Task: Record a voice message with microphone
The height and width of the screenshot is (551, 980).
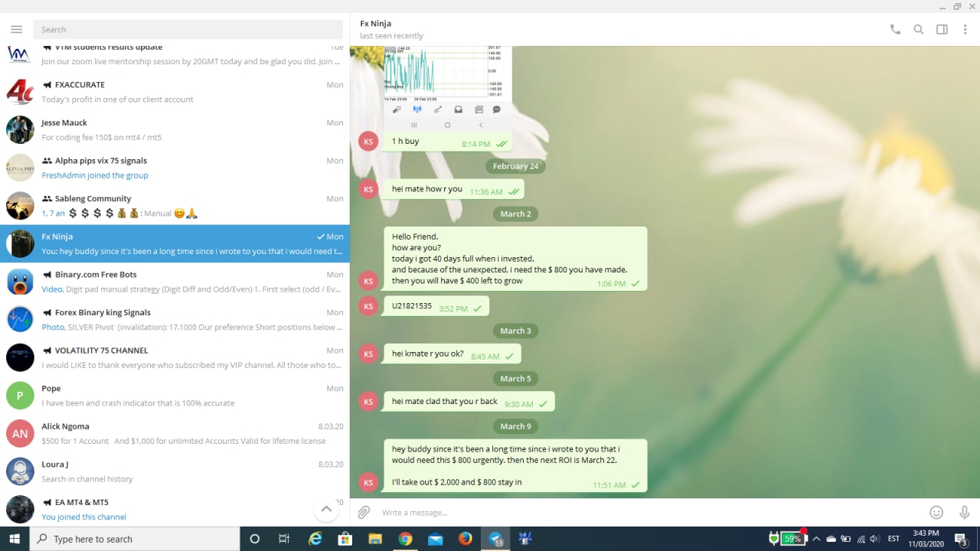Action: [964, 512]
